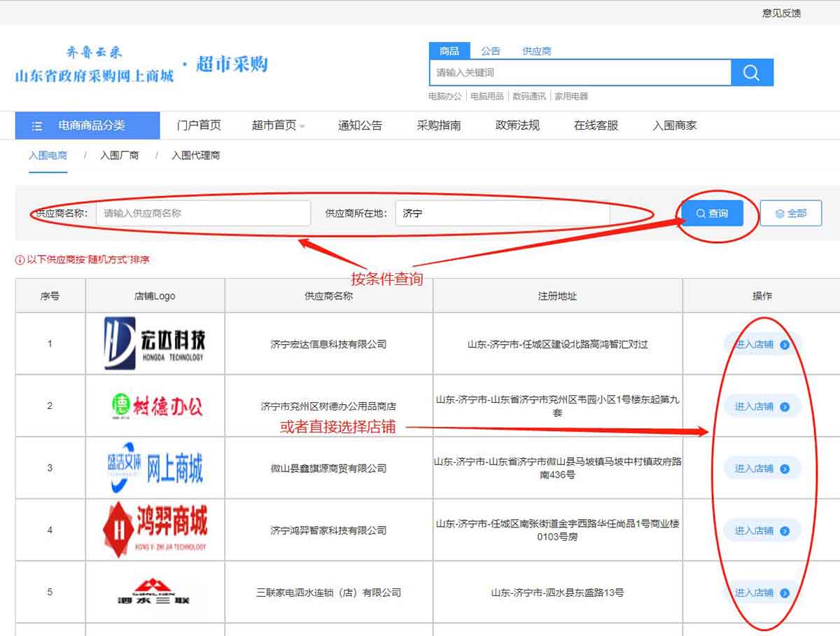Enter store for 济宁宏达信息科技有限公司
The height and width of the screenshot is (636, 840).
762,344
